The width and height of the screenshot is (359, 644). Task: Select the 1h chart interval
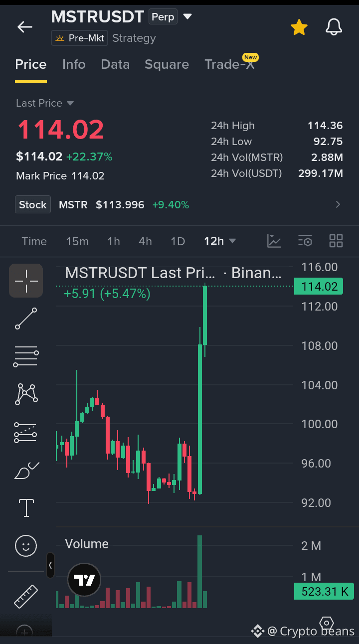[x=114, y=241]
